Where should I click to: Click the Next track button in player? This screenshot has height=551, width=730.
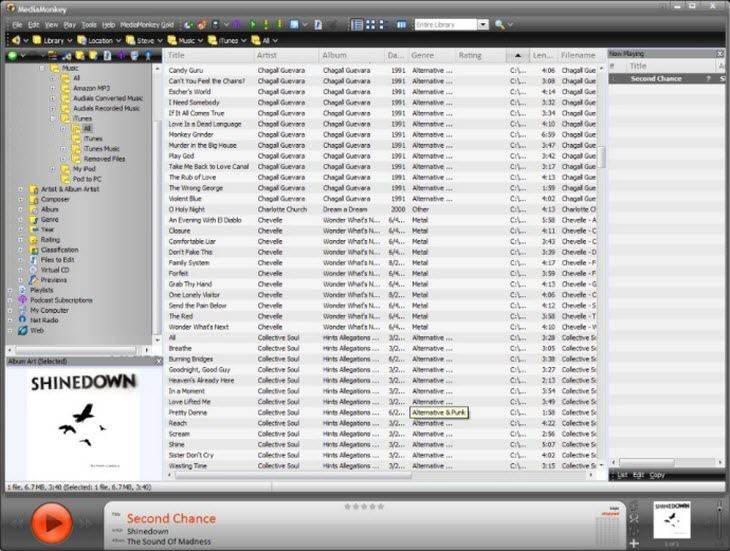pos(86,524)
